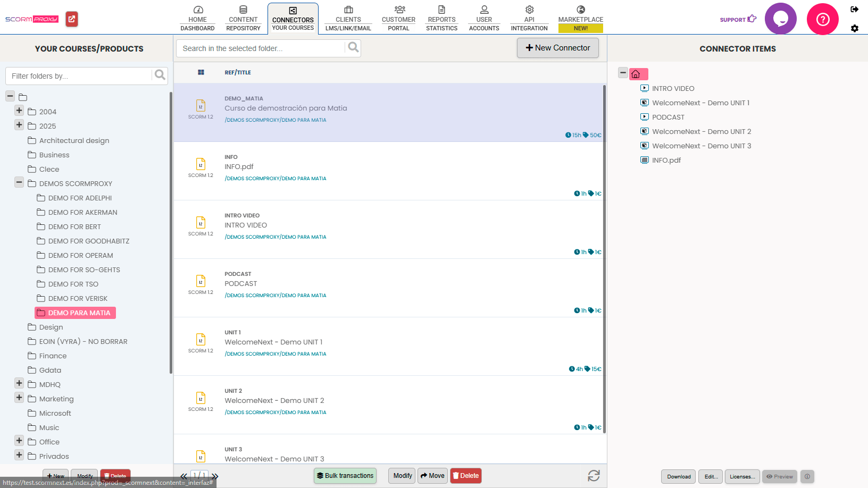Click the red external link icon near logo

[x=72, y=19]
